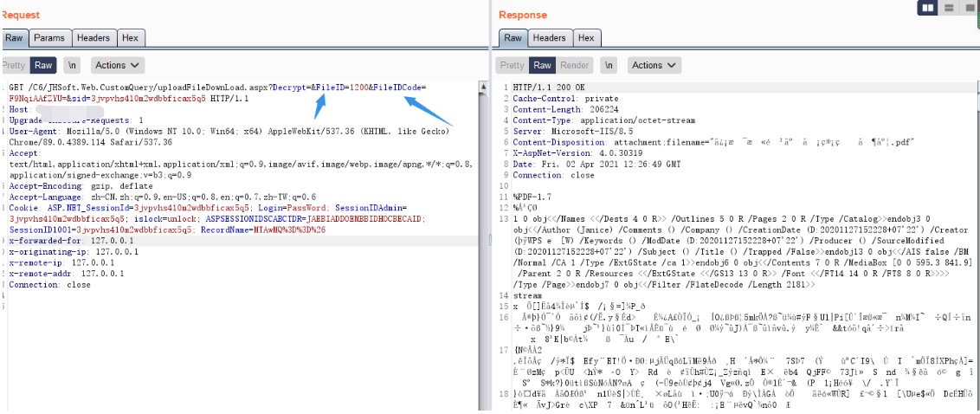Open Response Actions dropdown
Screen dimensions: 980x414
point(653,65)
